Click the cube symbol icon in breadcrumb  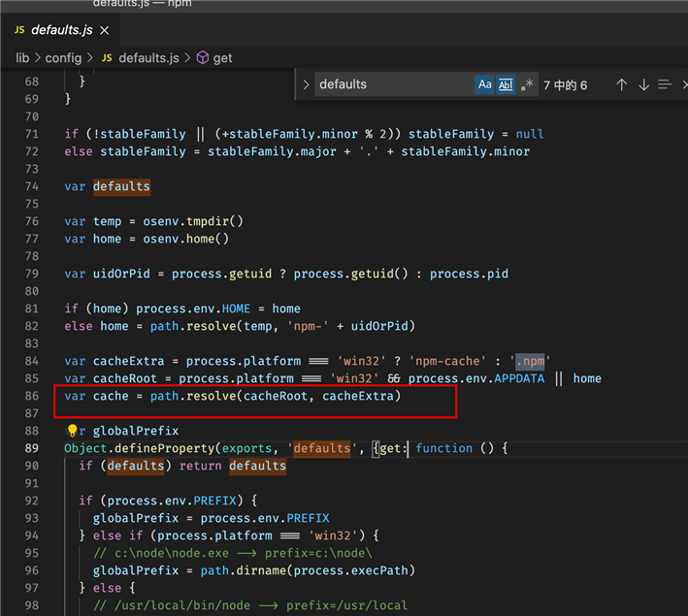coord(202,57)
